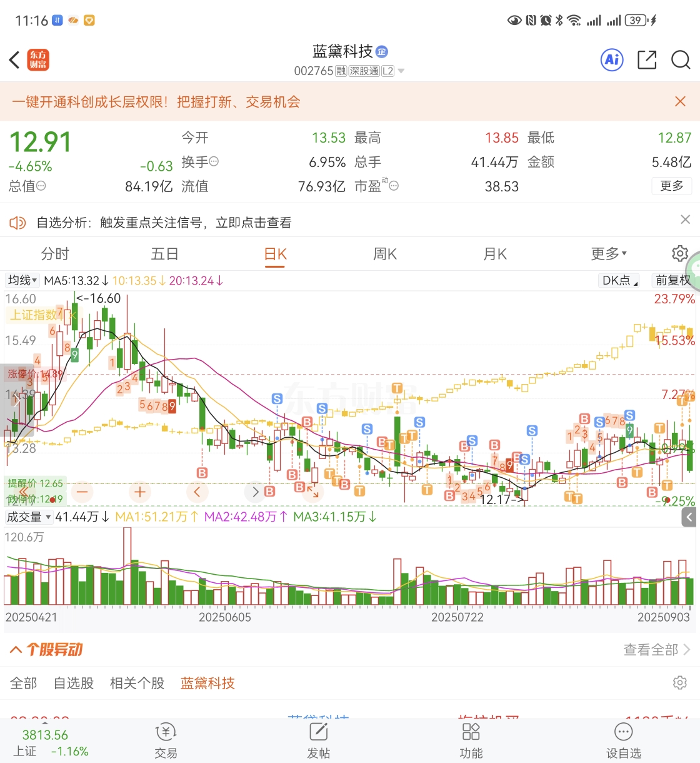Tap the info icon next to 市盈
Viewport: 700px width, 763px height.
pos(394,186)
